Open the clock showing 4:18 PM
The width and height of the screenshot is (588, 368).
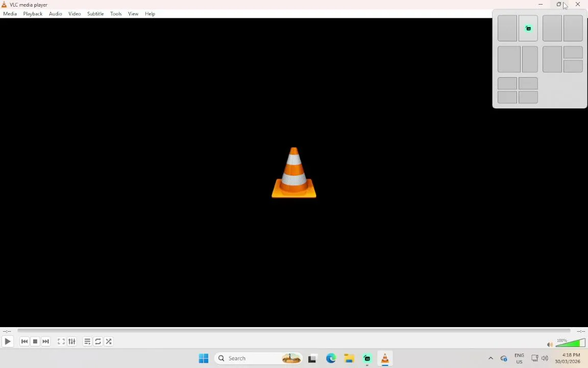click(x=568, y=358)
